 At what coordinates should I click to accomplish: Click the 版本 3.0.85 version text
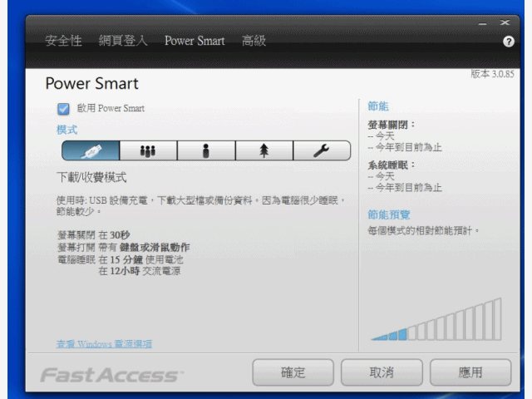pos(492,74)
